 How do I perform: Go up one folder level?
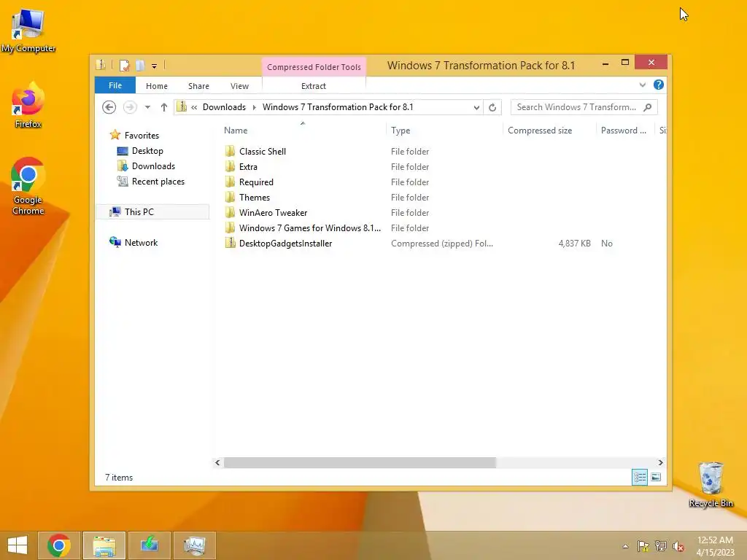tap(164, 107)
